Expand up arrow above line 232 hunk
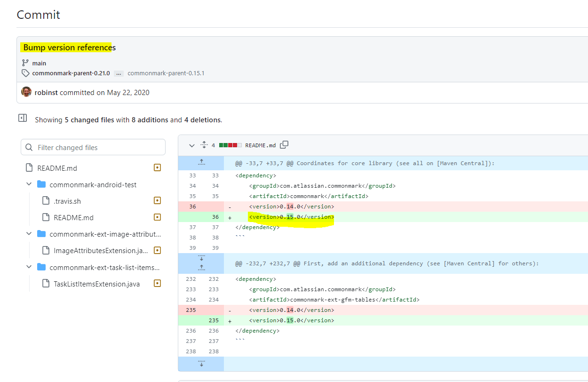Image resolution: width=588 pixels, height=382 pixels. (x=201, y=268)
